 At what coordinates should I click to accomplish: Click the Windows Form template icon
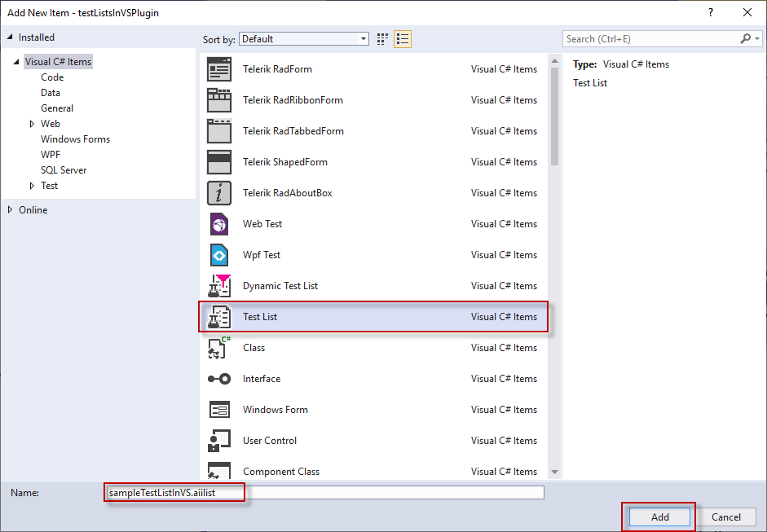[x=219, y=410]
